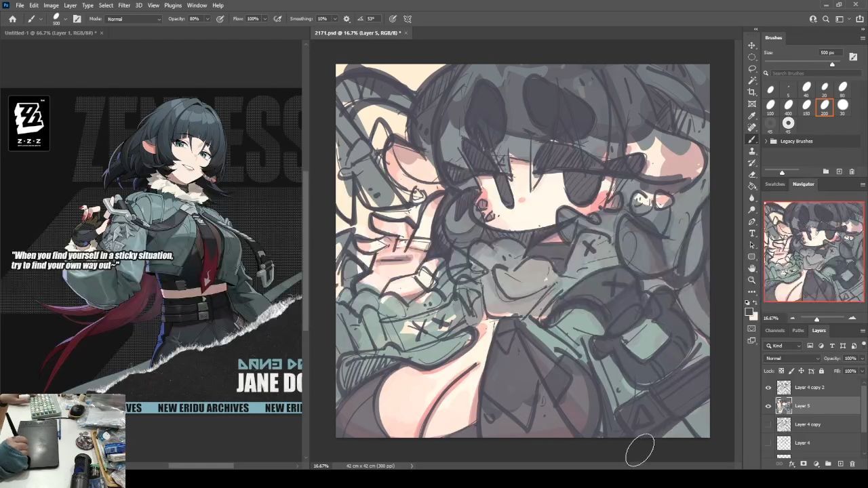Hide Layer 4 copy 2 visibility eye
This screenshot has height=488, width=868.
[x=768, y=388]
